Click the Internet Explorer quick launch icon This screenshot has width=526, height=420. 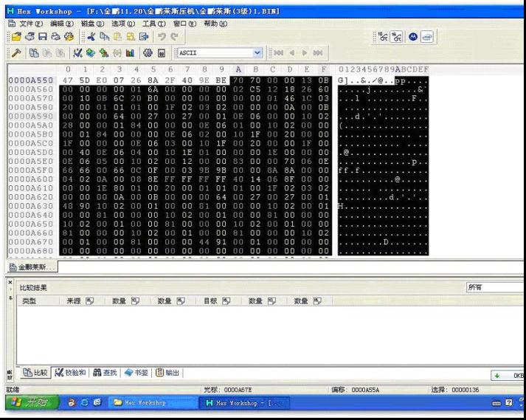click(84, 402)
